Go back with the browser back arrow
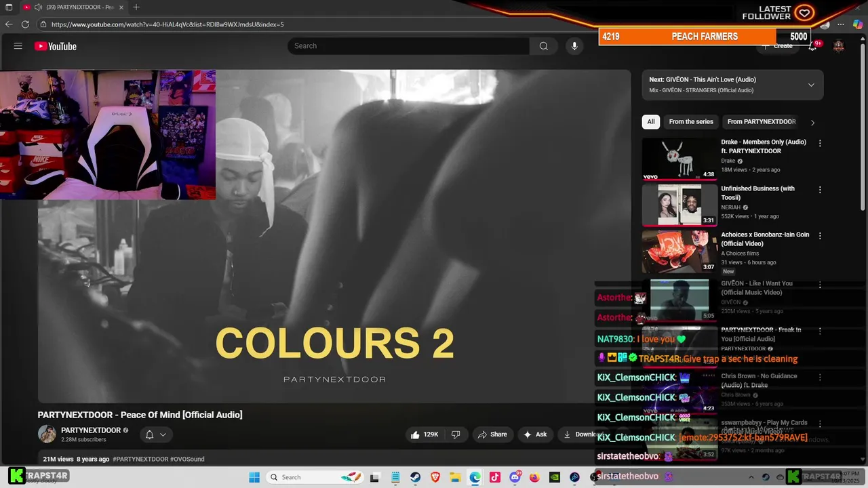 [x=9, y=24]
